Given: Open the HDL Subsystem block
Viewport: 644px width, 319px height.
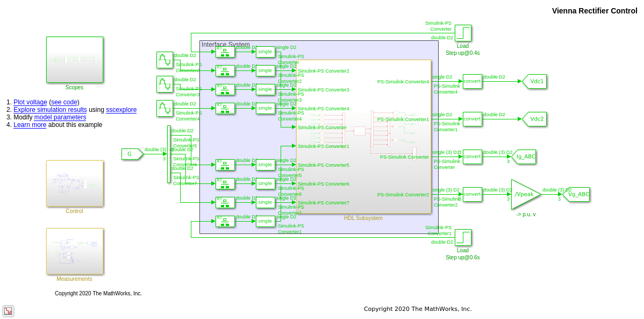Looking at the screenshot, I should (x=363, y=137).
